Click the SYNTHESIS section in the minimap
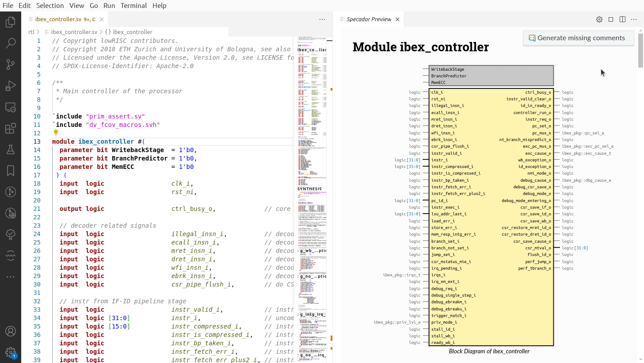644x363 pixels. [x=309, y=189]
